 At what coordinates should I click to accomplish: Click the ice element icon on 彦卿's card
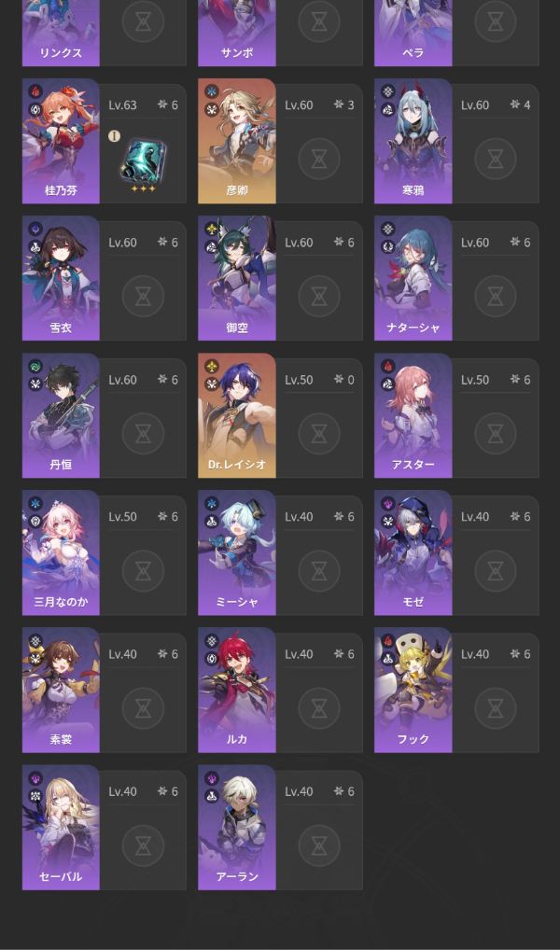(212, 91)
